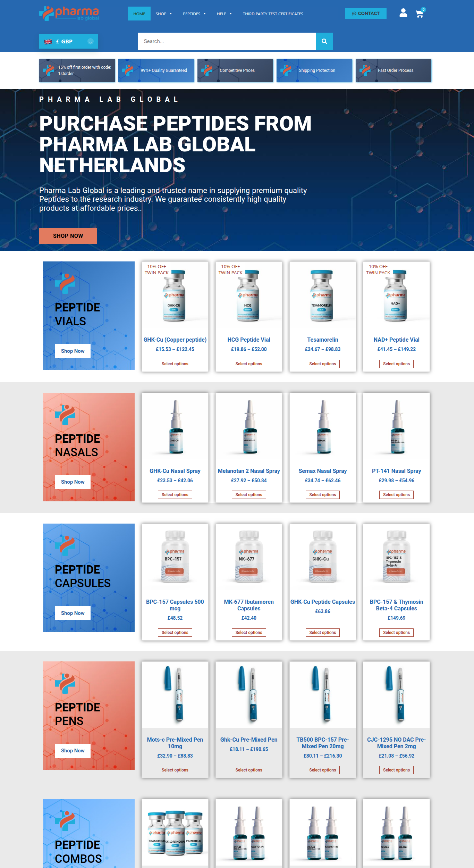Select options for TB500 BPC-157 Pen
Image resolution: width=474 pixels, height=868 pixels.
[x=323, y=770]
